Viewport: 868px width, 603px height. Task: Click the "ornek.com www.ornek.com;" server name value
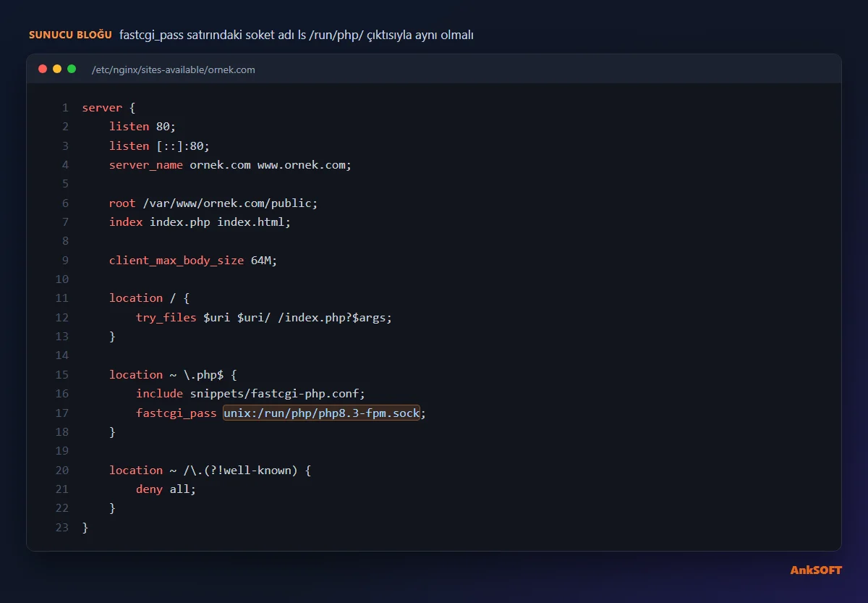click(x=271, y=165)
